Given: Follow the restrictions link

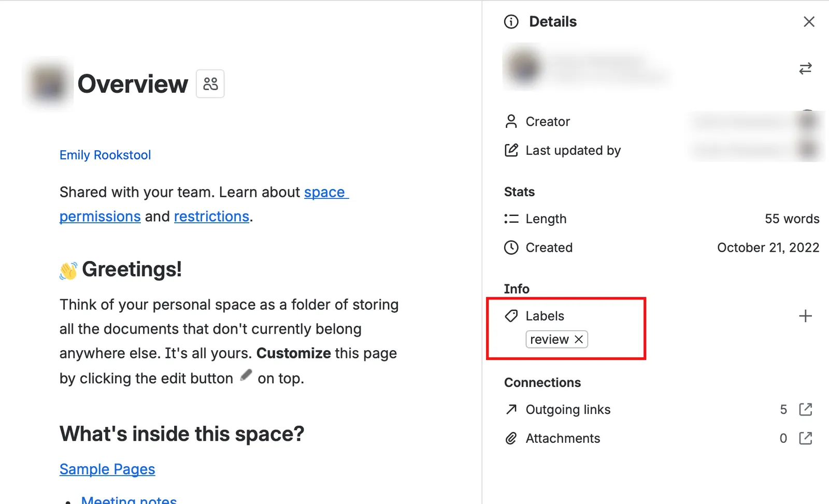Looking at the screenshot, I should 211,217.
